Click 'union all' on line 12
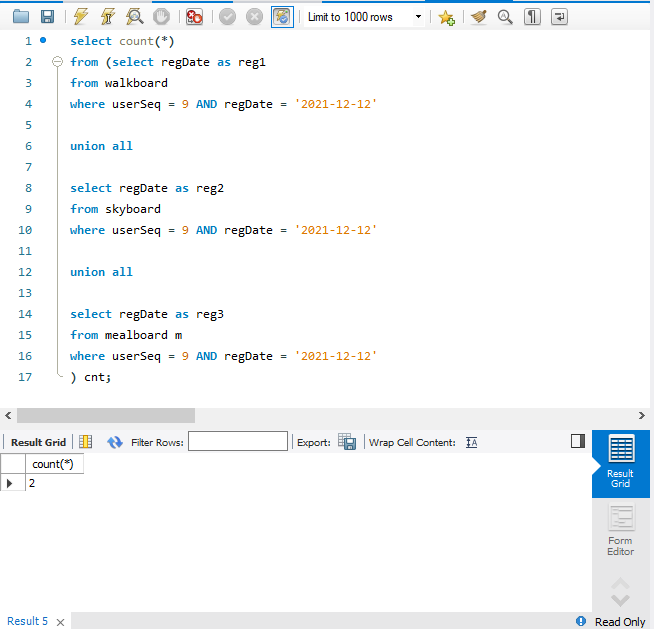The height and width of the screenshot is (629, 654). [x=101, y=272]
